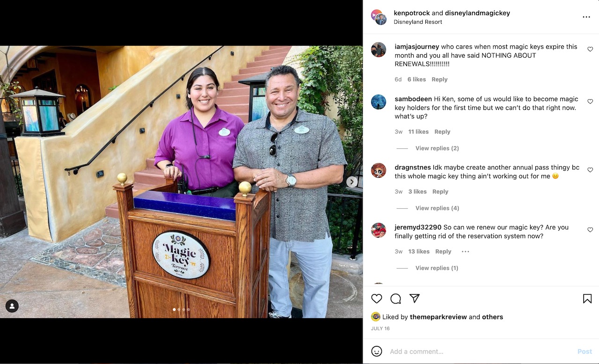Open the comment bubble icon

(x=396, y=298)
